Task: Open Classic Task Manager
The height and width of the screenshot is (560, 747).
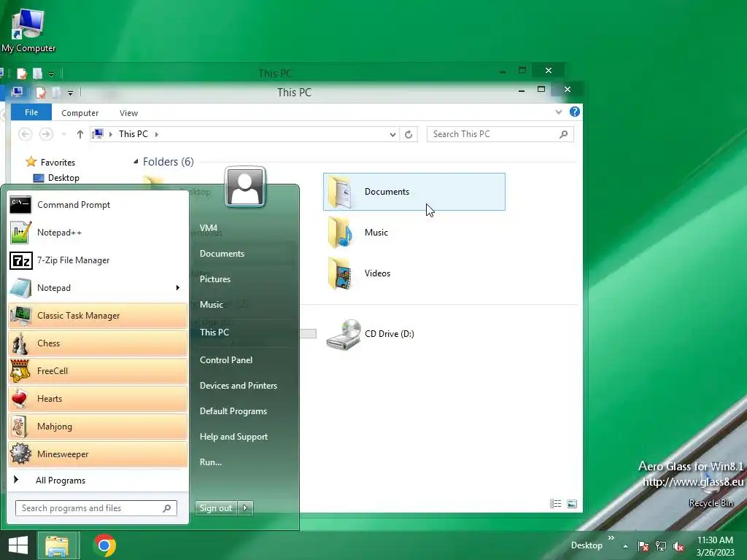Action: [98, 315]
